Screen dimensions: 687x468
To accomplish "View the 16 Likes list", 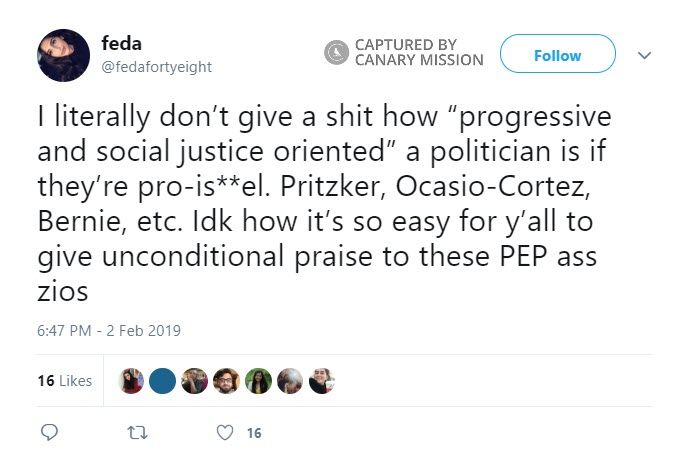I will coord(64,381).
